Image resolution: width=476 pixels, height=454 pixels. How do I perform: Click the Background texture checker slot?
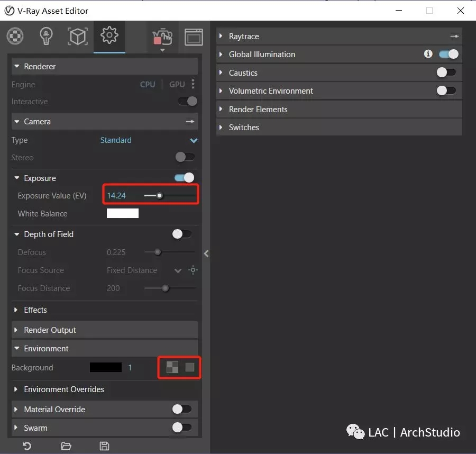coord(172,367)
